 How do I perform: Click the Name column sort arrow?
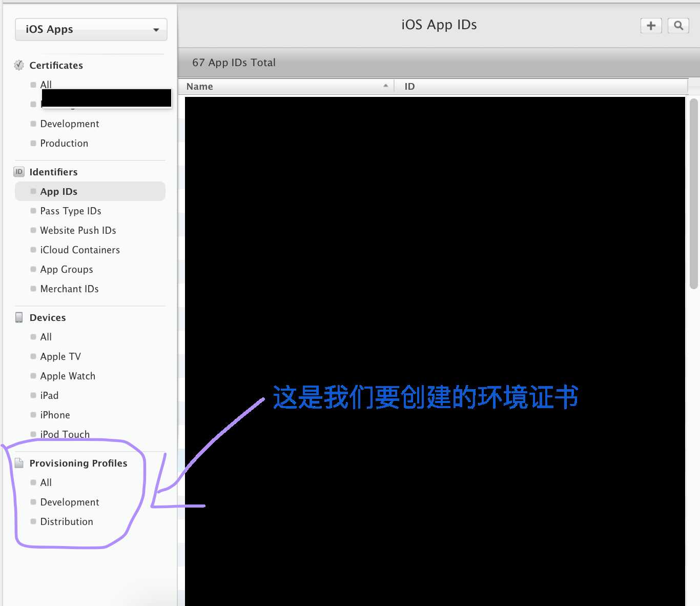tap(385, 86)
